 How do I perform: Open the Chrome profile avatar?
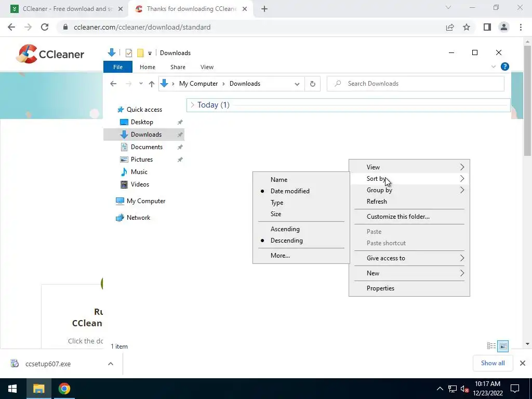tap(504, 27)
